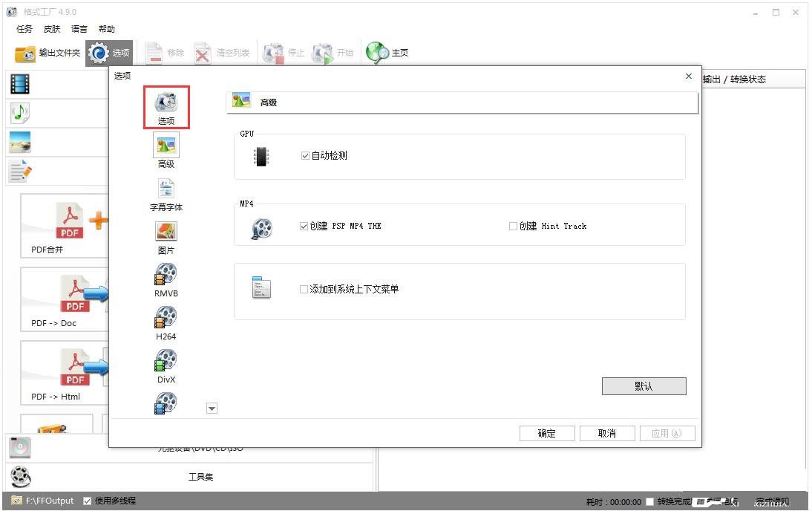Select the audio music-note category icon
Screen dimensions: 812x514
pyautogui.click(x=20, y=112)
